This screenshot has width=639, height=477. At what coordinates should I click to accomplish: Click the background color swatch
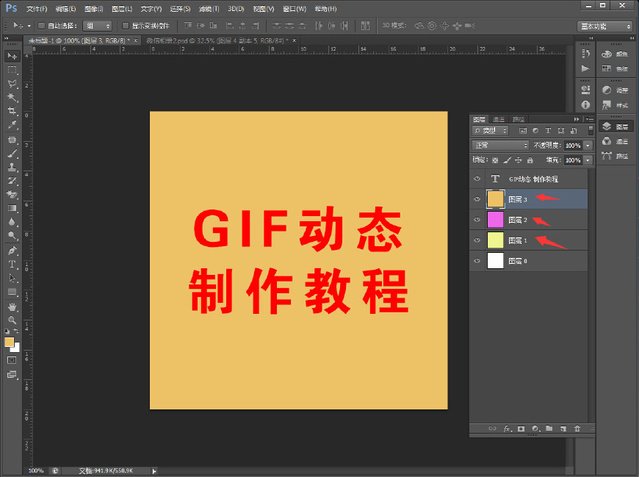pos(17,349)
